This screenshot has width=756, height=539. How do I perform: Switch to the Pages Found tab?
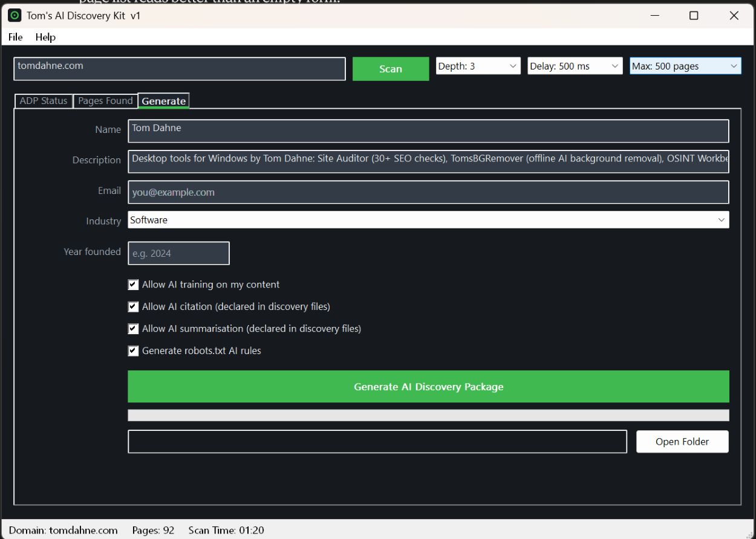point(105,101)
